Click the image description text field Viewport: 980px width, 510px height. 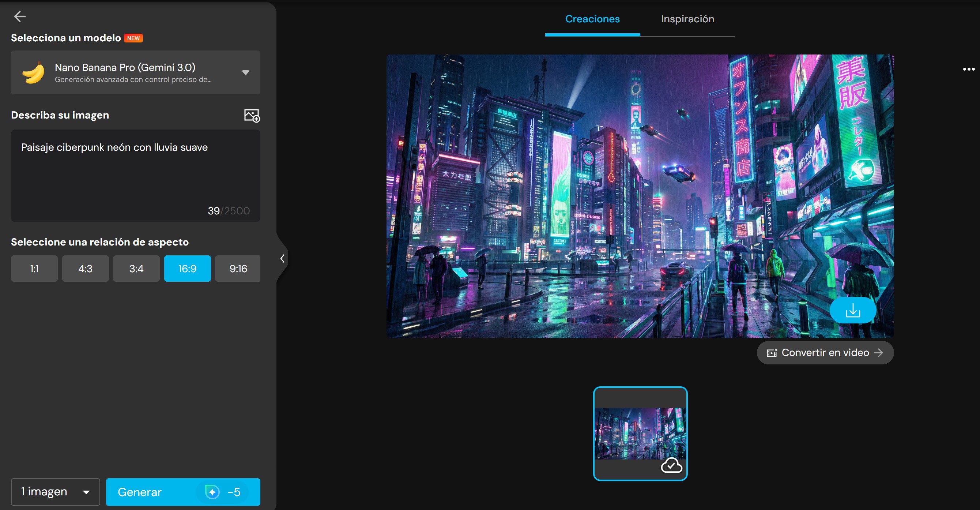(135, 175)
